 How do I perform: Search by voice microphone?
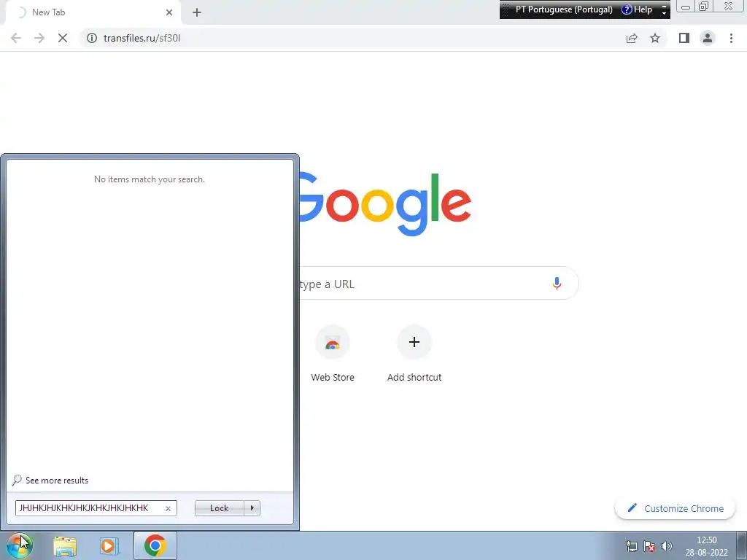pos(557,284)
